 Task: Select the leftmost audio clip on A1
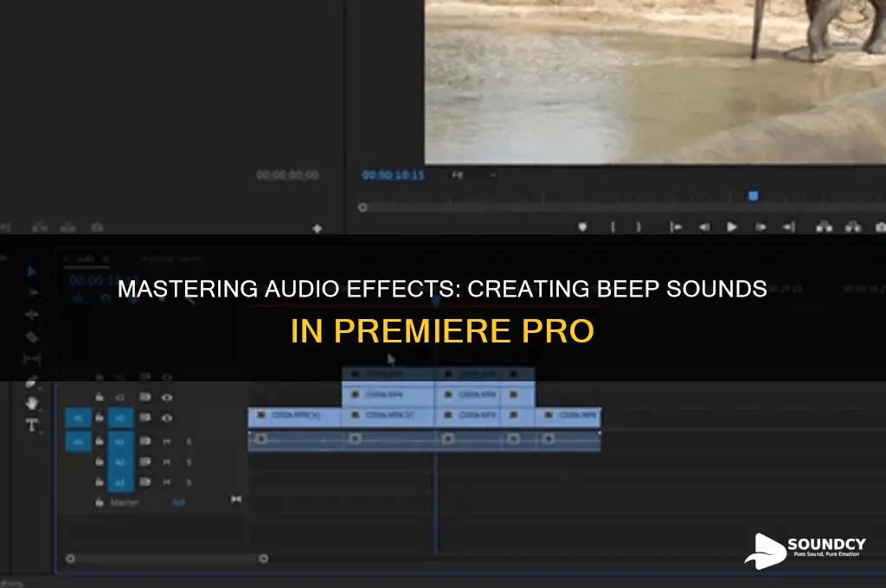click(295, 441)
